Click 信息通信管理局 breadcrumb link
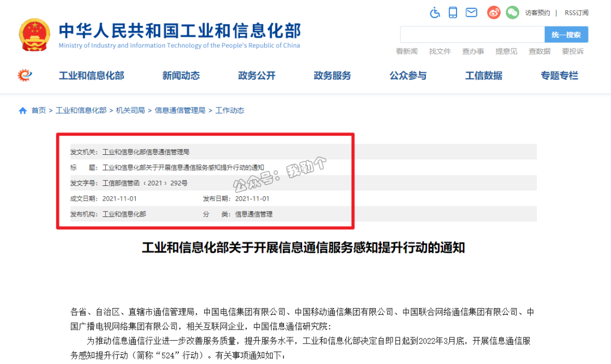 180,111
